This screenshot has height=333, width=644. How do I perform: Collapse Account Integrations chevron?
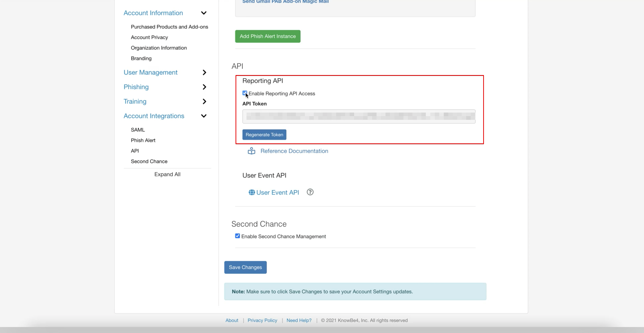click(204, 116)
